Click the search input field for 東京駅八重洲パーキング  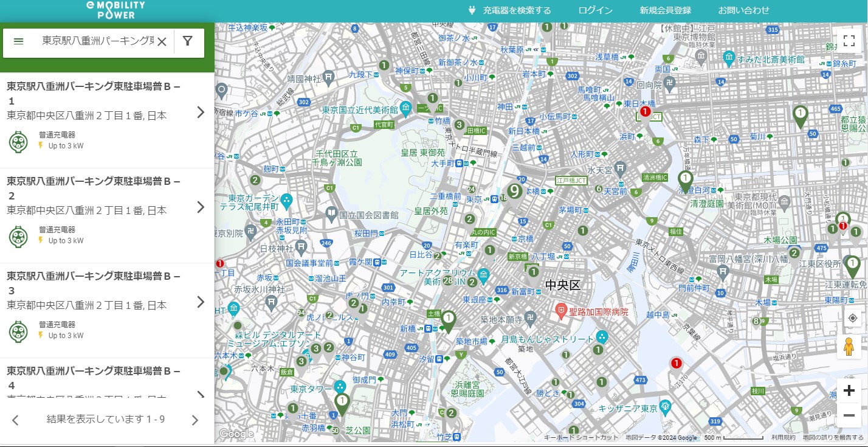click(97, 41)
